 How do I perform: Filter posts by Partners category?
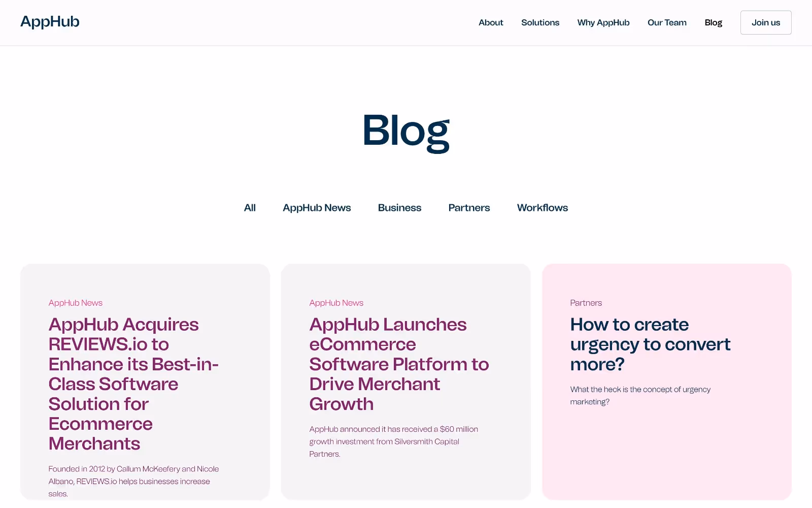[x=469, y=208]
